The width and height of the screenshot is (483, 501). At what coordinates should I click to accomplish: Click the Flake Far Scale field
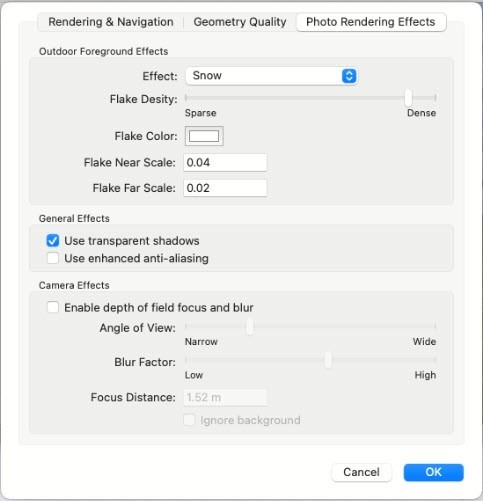pyautogui.click(x=225, y=188)
